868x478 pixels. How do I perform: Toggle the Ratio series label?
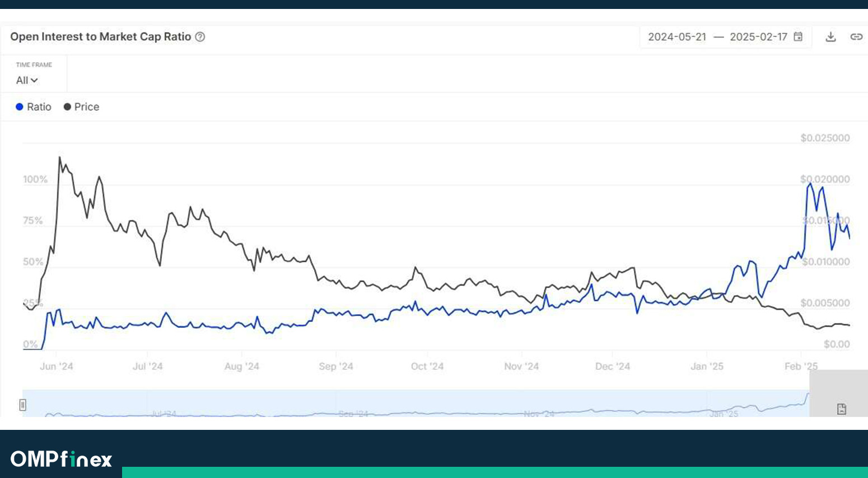(39, 107)
